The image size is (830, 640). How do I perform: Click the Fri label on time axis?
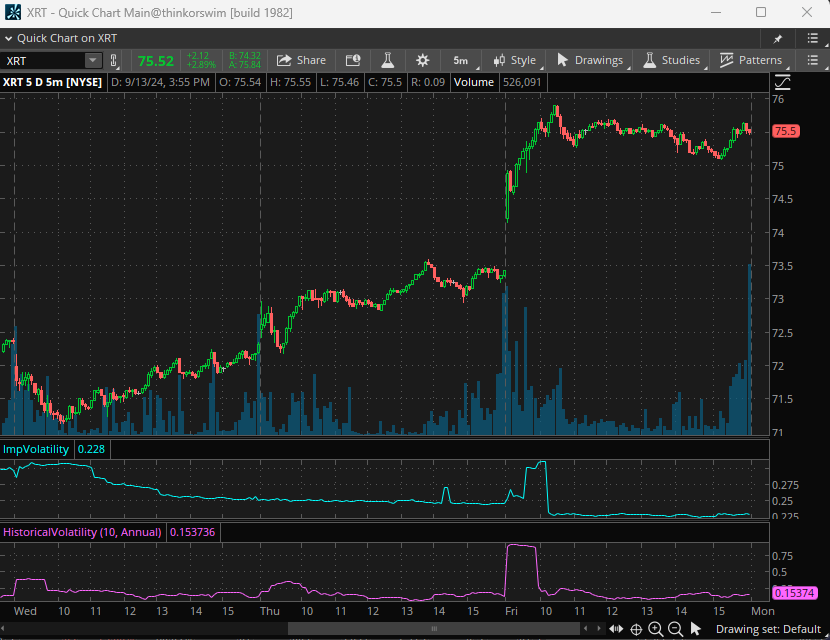tap(511, 611)
